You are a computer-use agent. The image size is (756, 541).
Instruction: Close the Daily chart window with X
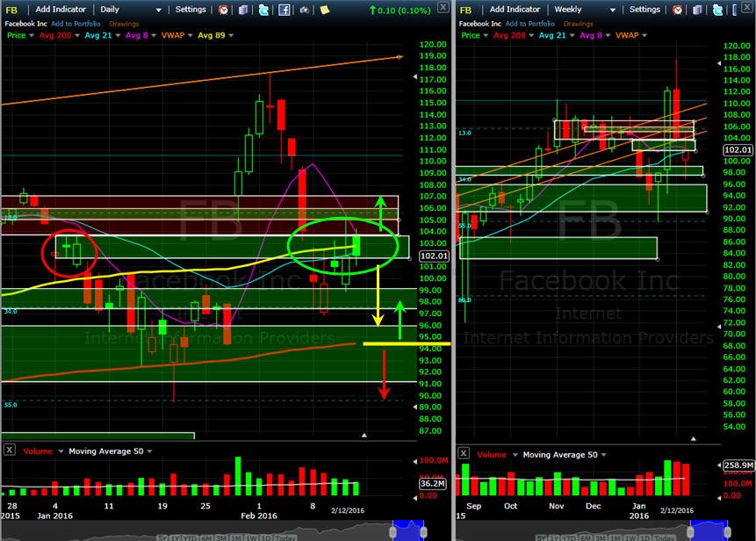443,7
